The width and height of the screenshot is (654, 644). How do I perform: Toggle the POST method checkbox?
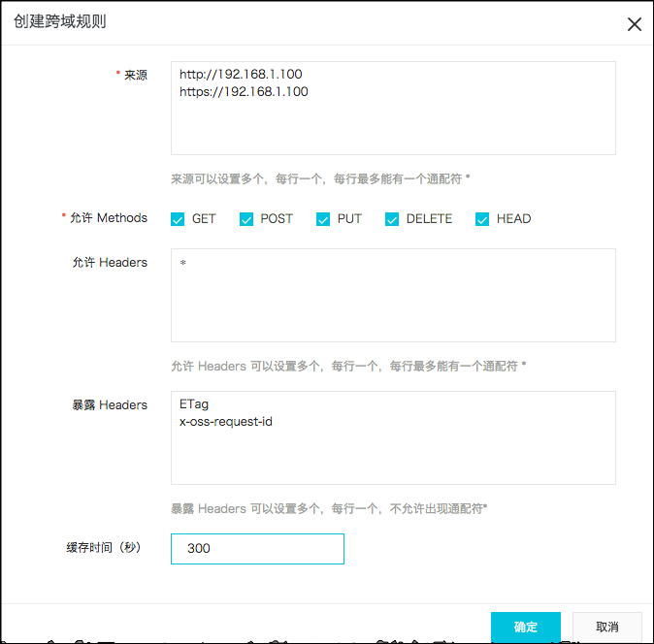[246, 219]
